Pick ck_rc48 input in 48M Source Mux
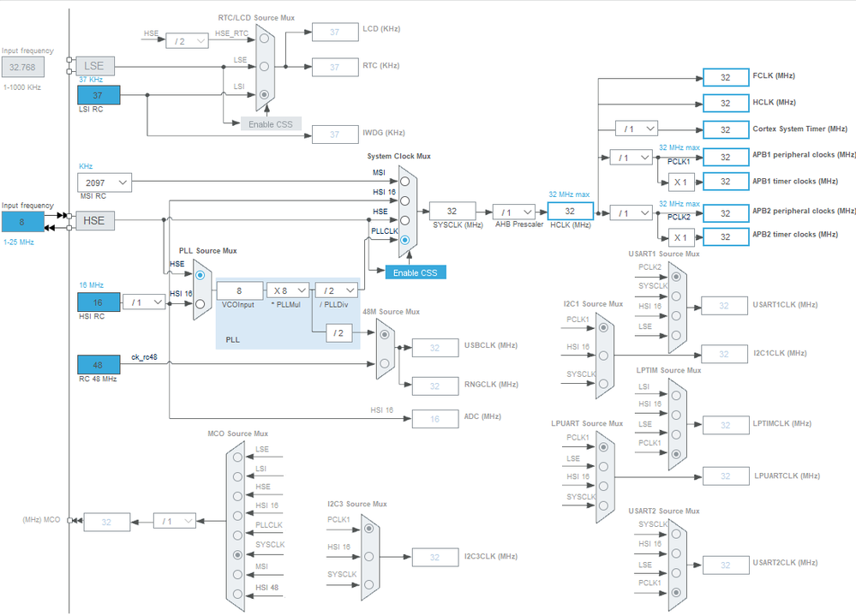This screenshot has height=616, width=856. pyautogui.click(x=385, y=363)
